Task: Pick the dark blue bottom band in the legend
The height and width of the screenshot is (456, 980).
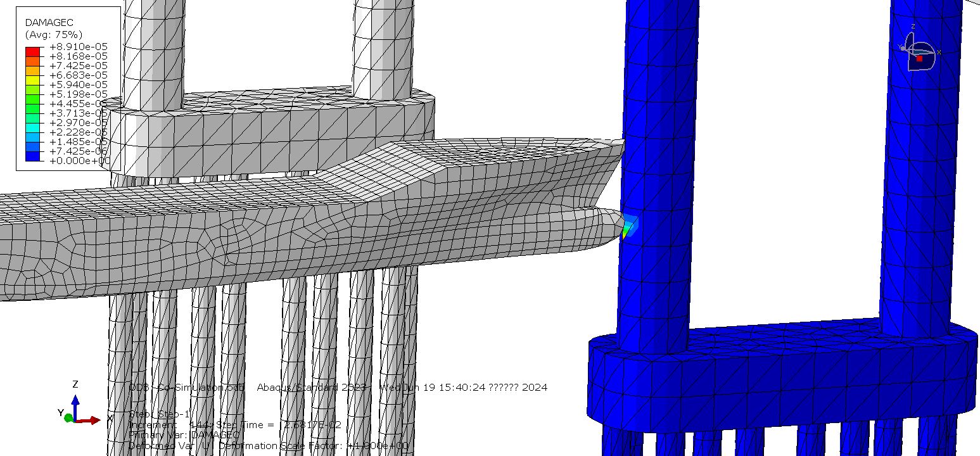Action: [32, 156]
